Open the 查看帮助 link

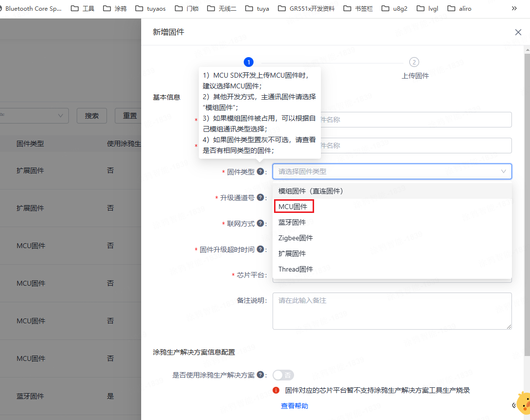(295, 406)
